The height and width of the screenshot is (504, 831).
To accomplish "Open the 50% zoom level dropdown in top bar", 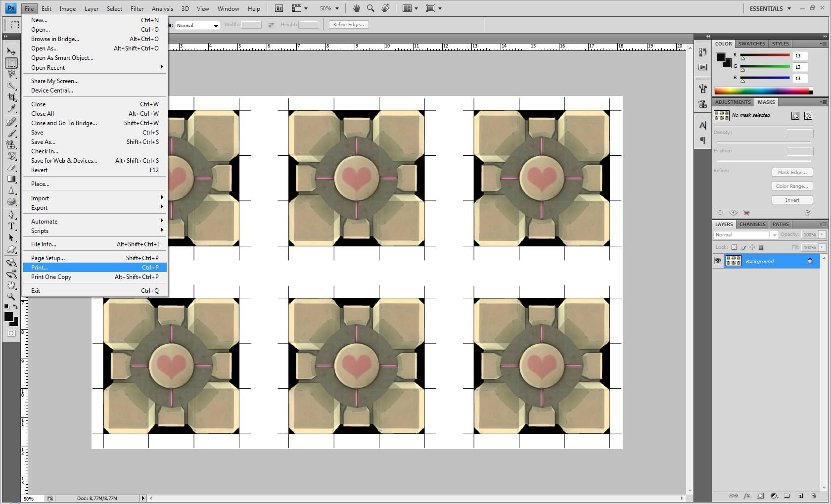I will [x=337, y=8].
